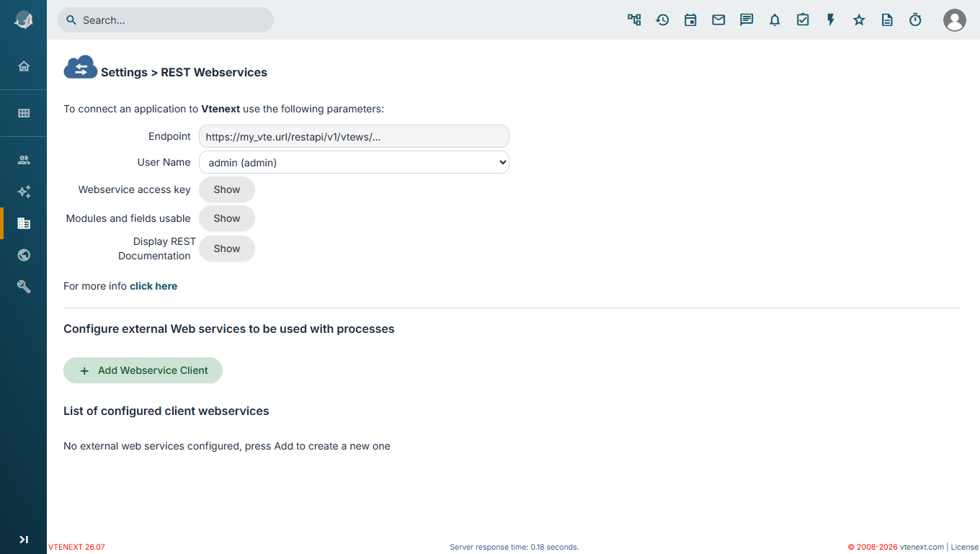This screenshot has height=554, width=980.
Task: Open the globe icon in sidebar
Action: [24, 255]
